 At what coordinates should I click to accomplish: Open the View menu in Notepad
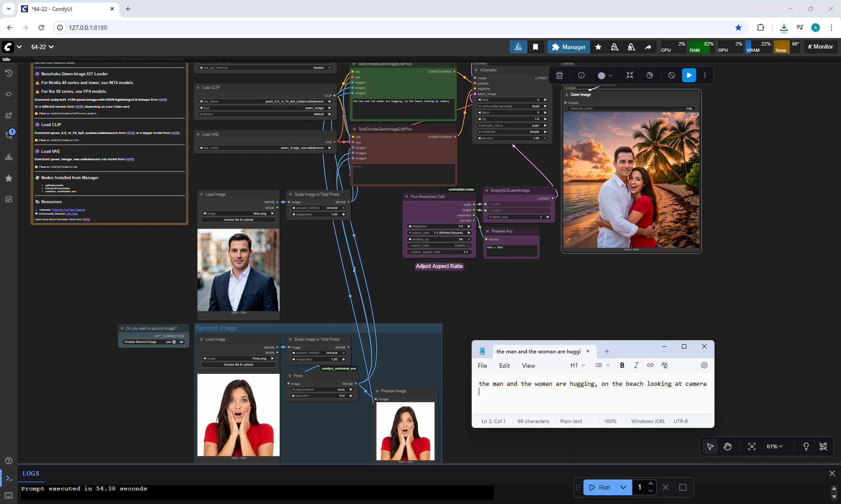528,366
